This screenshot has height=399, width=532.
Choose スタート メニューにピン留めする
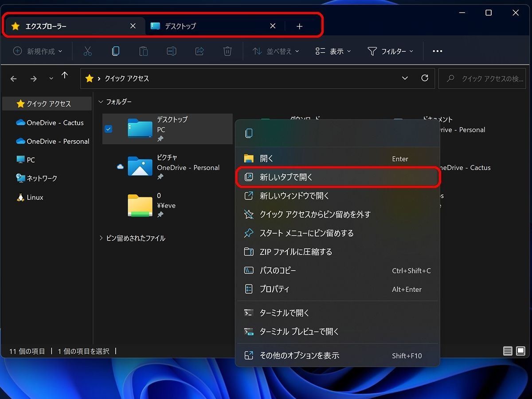click(337, 233)
